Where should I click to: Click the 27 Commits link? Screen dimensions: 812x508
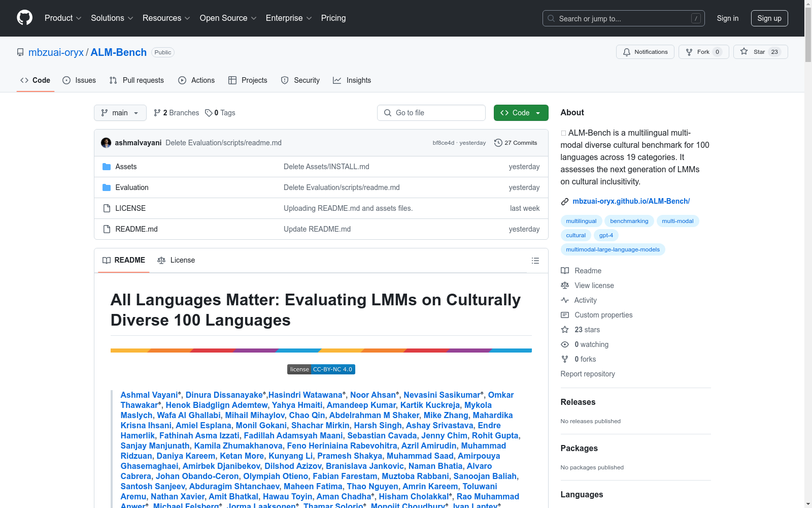pos(516,143)
